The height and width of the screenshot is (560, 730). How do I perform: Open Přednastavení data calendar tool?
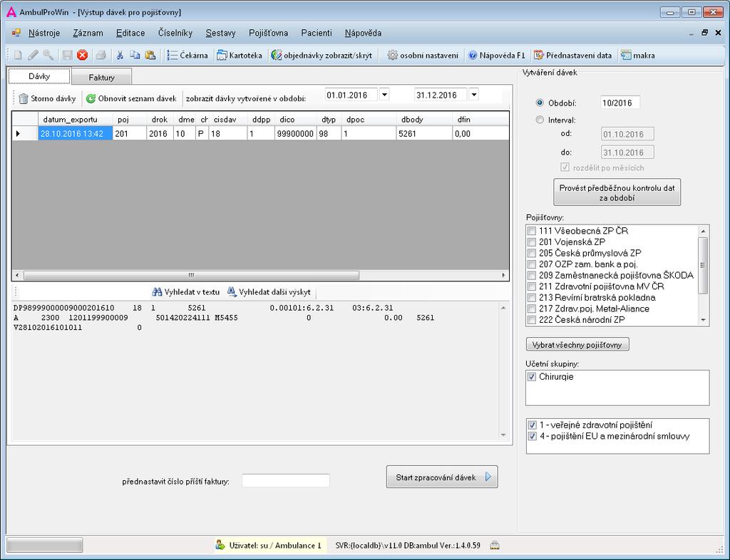click(572, 56)
